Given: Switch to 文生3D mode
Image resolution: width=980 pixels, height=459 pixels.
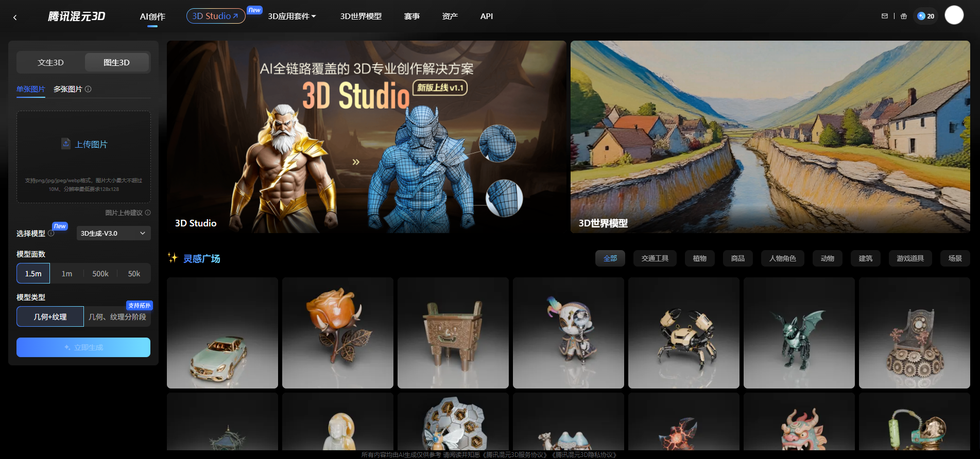Looking at the screenshot, I should 50,62.
